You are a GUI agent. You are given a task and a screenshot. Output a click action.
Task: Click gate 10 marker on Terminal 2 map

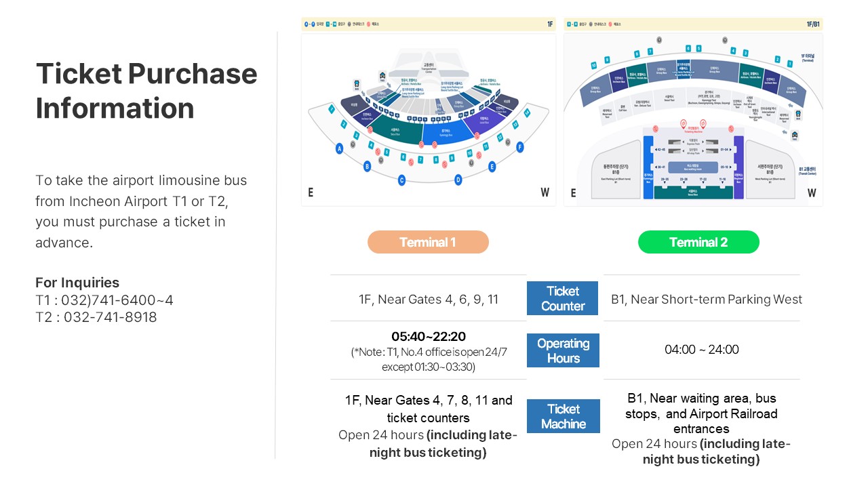594,66
